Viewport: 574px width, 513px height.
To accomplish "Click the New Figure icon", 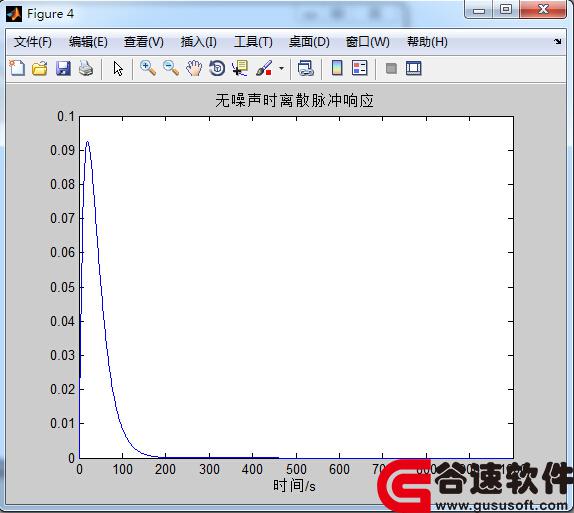I will pyautogui.click(x=17, y=68).
